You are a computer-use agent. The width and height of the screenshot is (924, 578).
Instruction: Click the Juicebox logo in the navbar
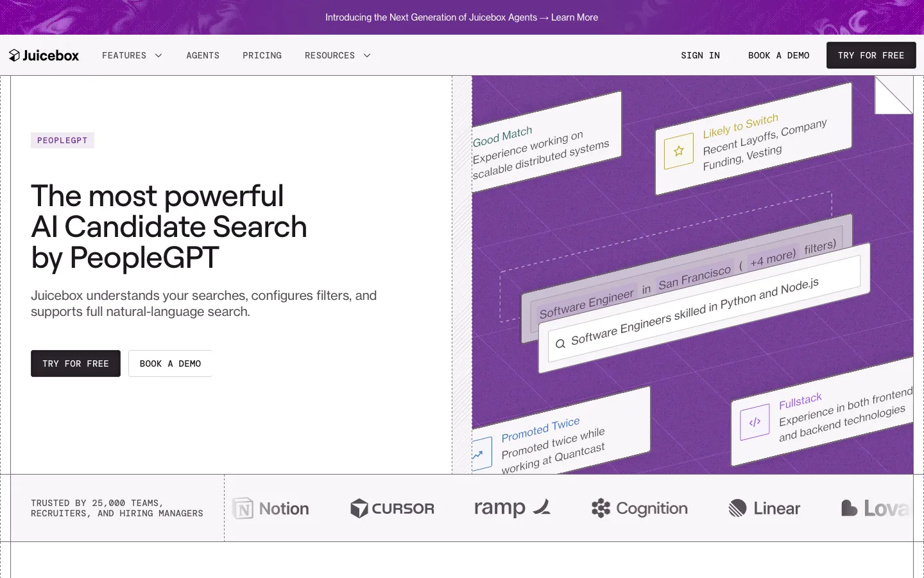click(44, 55)
